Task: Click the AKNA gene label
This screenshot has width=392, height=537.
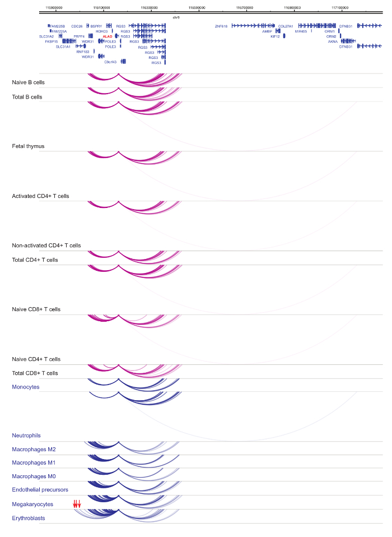Action: coord(333,41)
